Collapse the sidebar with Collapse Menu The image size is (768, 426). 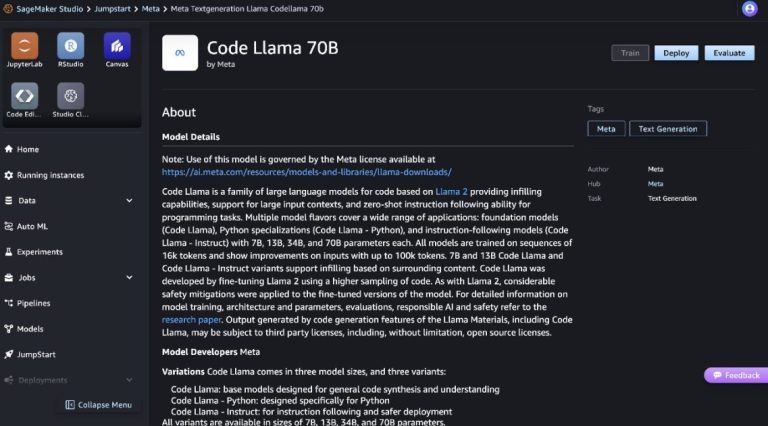(x=98, y=405)
